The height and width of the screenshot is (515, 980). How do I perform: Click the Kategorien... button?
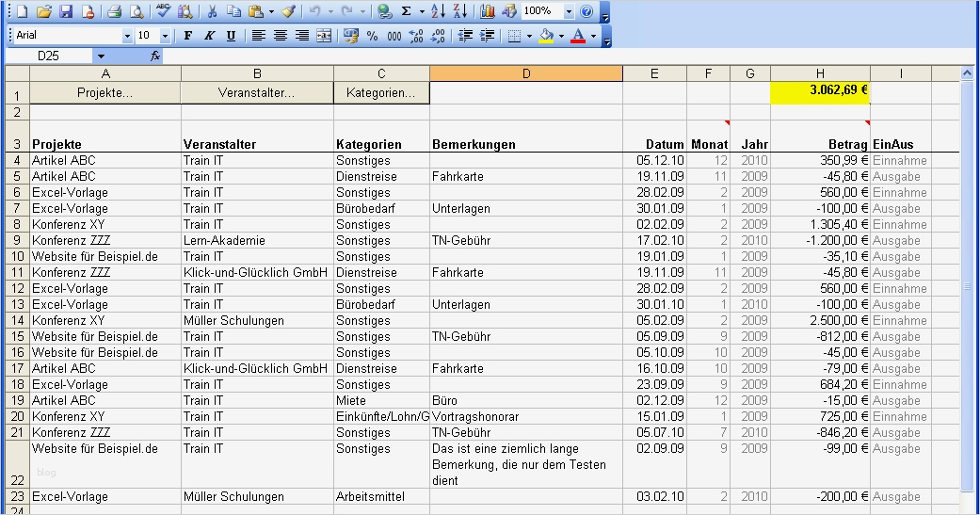coord(380,92)
